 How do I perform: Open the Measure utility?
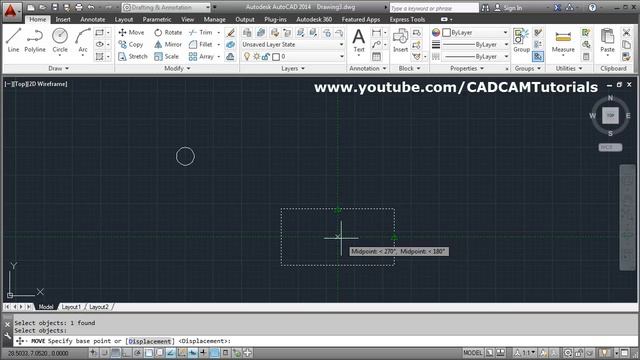[563, 40]
